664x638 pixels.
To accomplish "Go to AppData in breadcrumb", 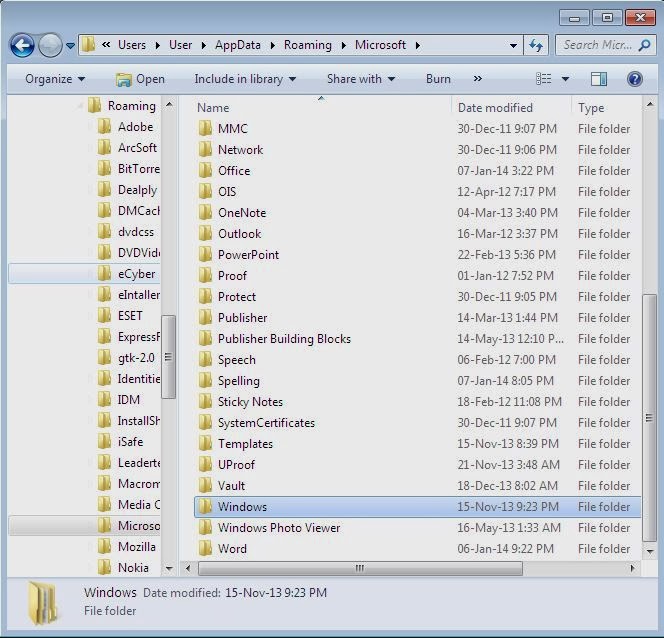I will coord(238,45).
